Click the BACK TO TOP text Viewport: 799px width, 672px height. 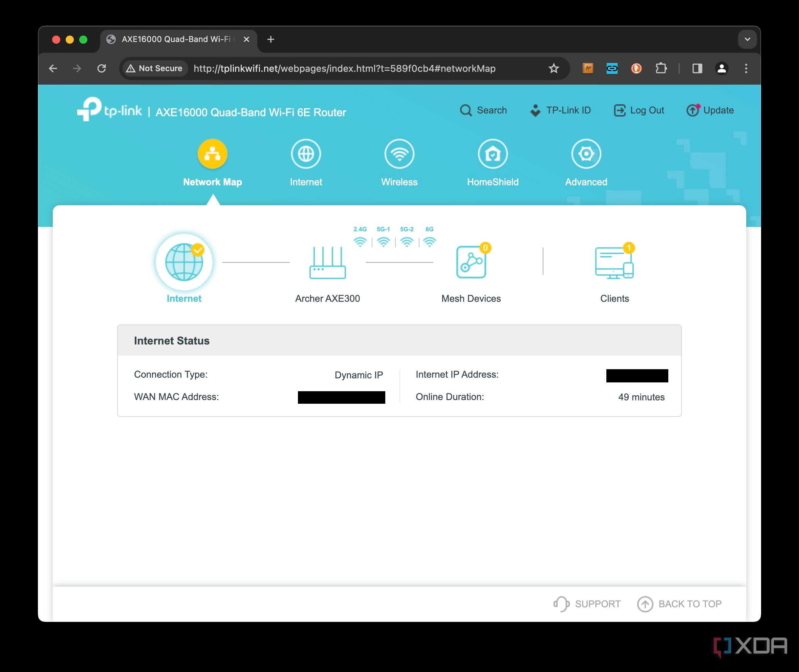point(690,604)
